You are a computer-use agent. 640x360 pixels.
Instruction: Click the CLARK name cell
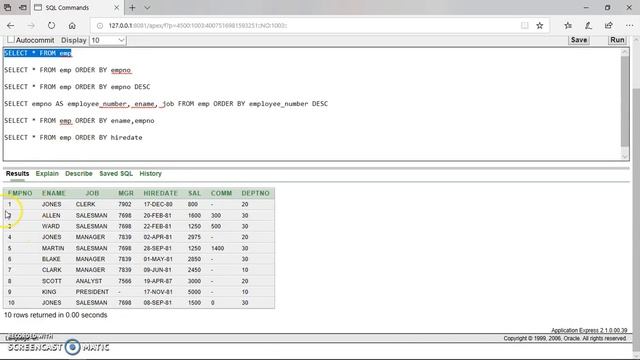click(x=51, y=270)
